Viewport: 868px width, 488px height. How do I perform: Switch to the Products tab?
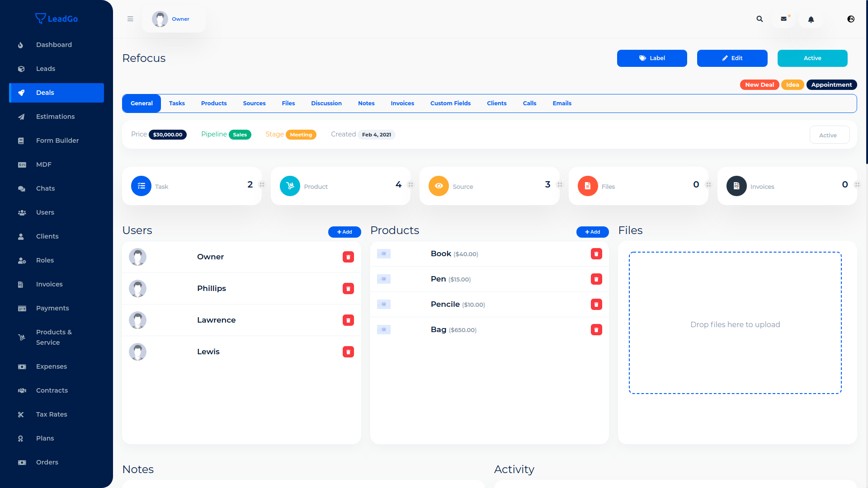tap(214, 103)
